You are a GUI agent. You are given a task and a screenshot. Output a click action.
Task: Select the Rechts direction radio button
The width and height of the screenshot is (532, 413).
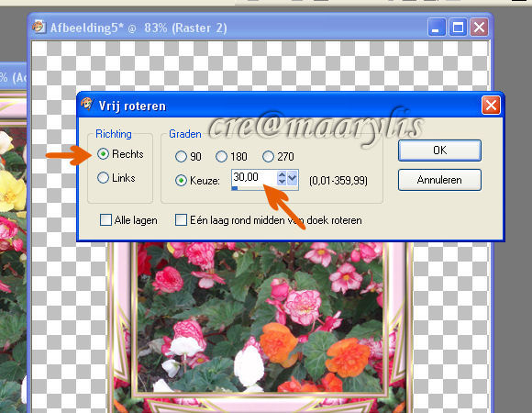click(103, 154)
